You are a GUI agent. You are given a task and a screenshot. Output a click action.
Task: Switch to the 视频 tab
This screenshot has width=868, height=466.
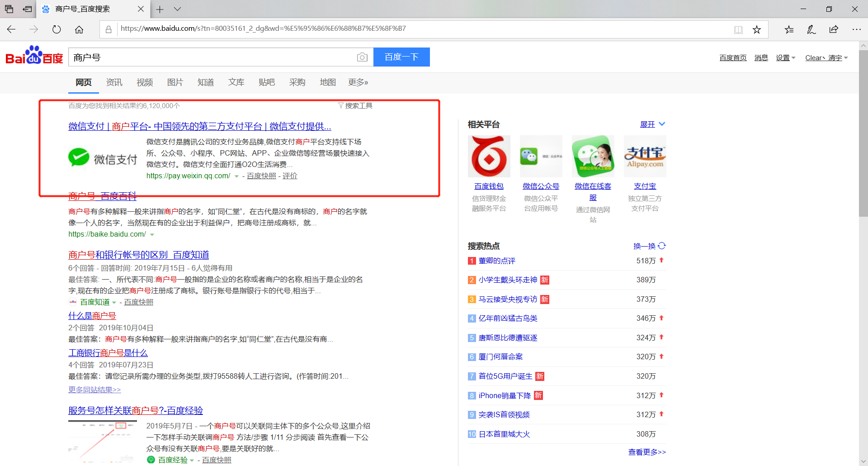pos(145,82)
